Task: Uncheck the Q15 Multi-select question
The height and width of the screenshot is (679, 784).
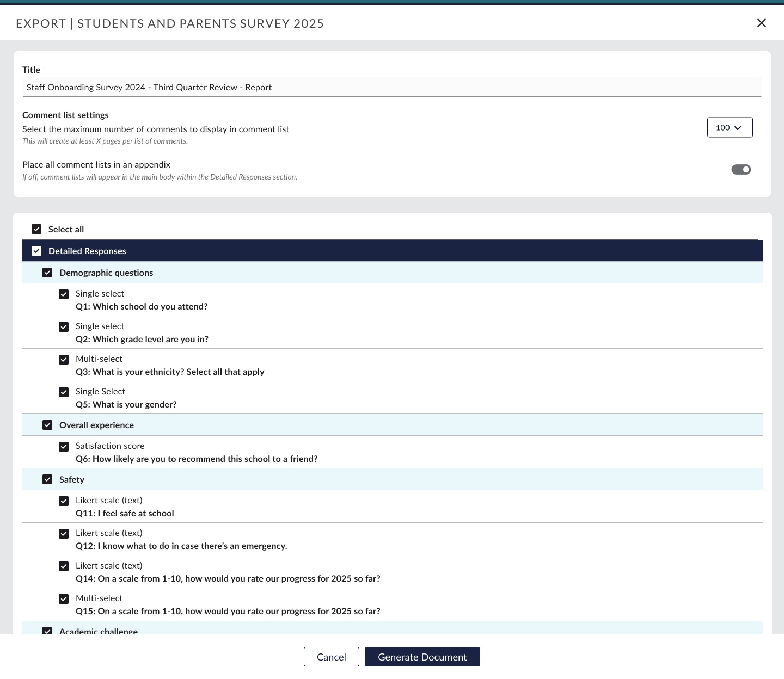Action: [x=64, y=599]
